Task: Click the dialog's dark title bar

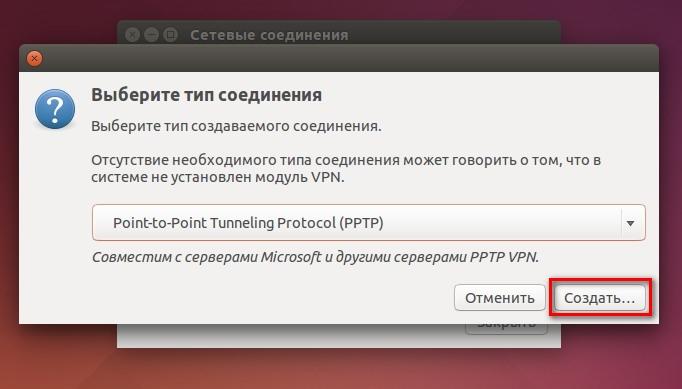Action: (x=339, y=58)
